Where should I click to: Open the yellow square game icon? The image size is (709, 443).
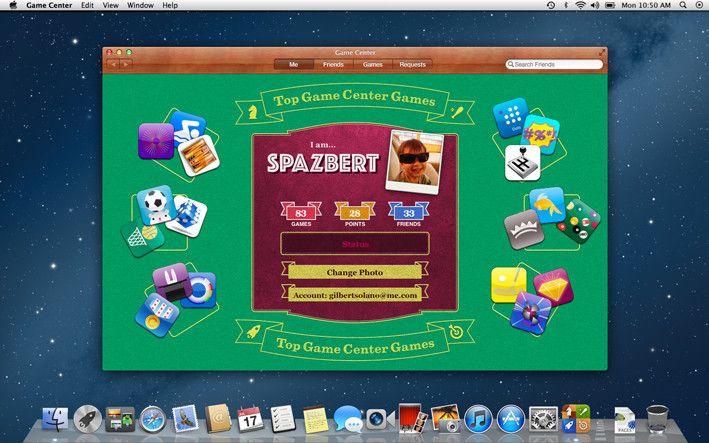[509, 285]
